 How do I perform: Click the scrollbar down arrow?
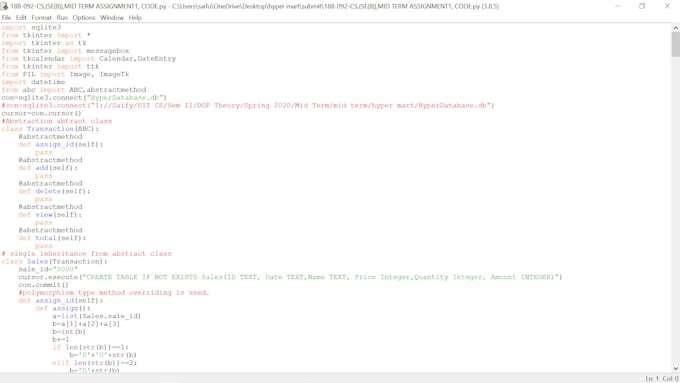(x=676, y=369)
